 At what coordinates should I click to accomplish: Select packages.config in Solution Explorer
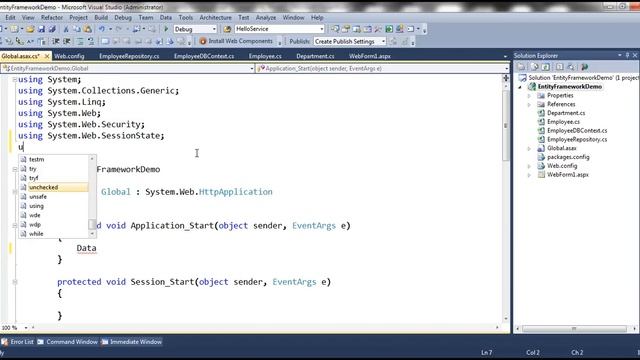[568, 157]
